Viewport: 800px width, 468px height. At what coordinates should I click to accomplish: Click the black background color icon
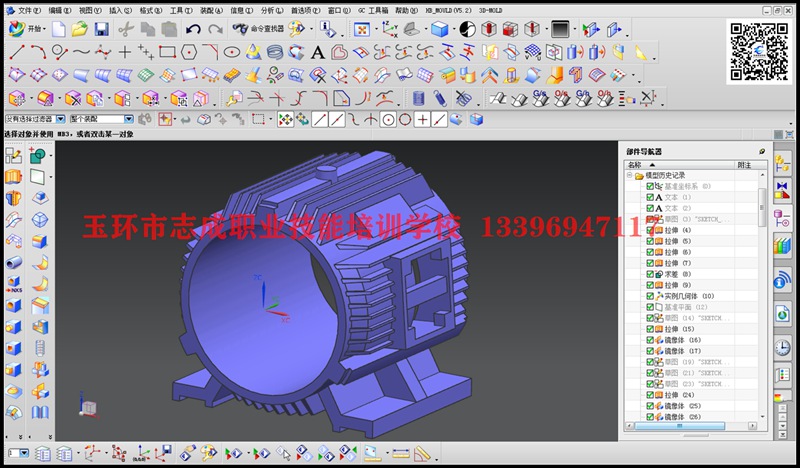click(x=560, y=29)
